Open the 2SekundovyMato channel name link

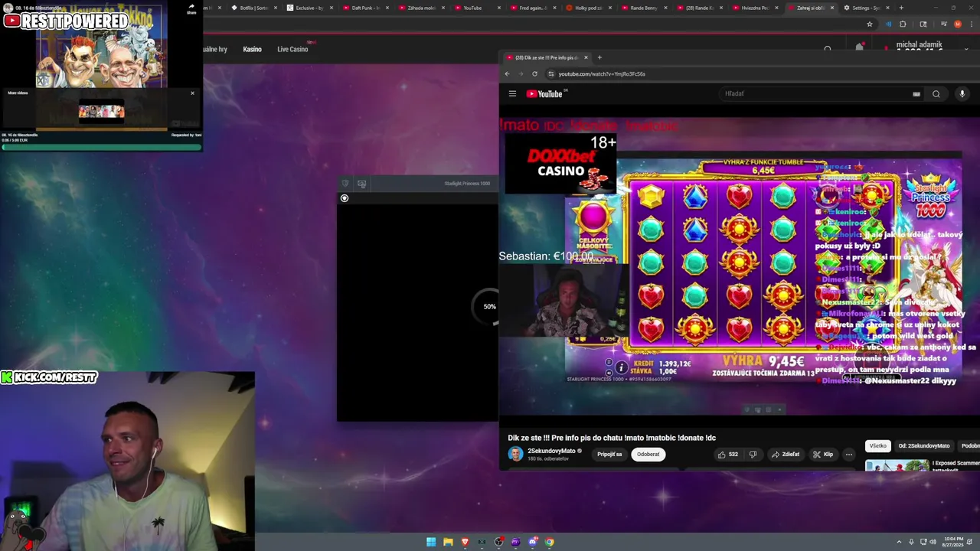click(551, 451)
